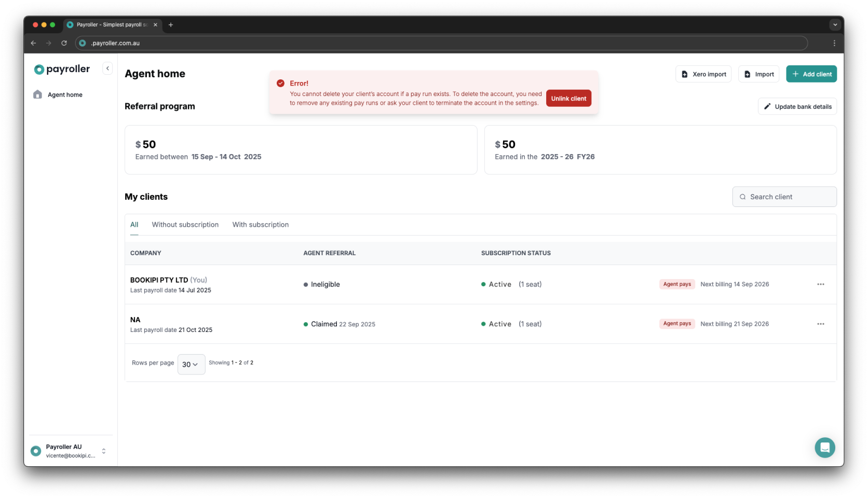Click Agent pays badge for NA row
Image resolution: width=868 pixels, height=498 pixels.
coord(677,324)
